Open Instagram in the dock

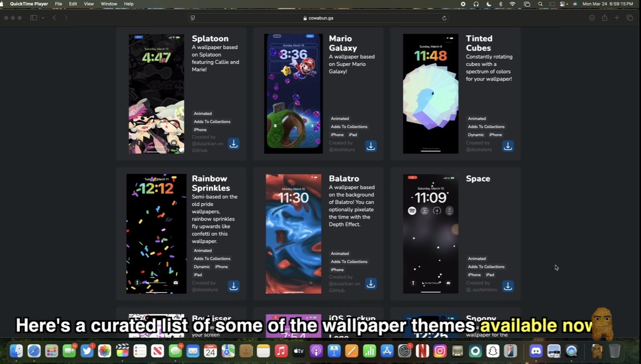(x=440, y=351)
